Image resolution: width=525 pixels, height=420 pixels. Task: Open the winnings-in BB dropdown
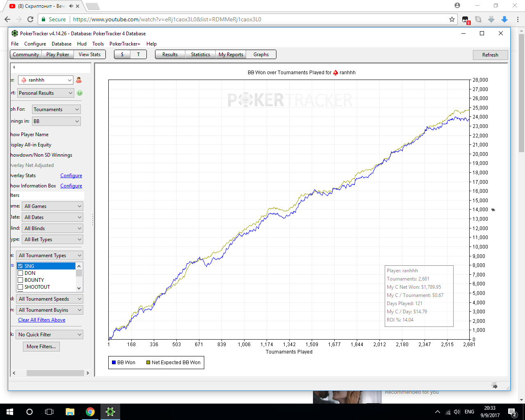[56, 121]
